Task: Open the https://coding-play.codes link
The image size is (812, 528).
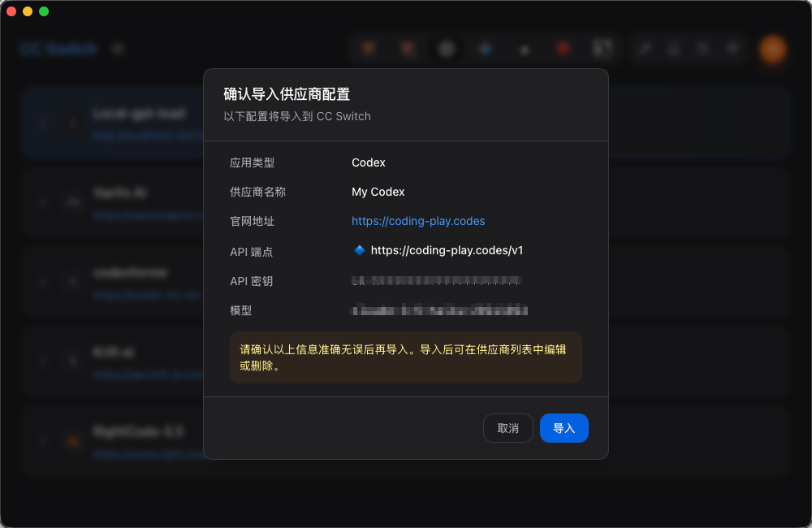Action: tap(418, 221)
